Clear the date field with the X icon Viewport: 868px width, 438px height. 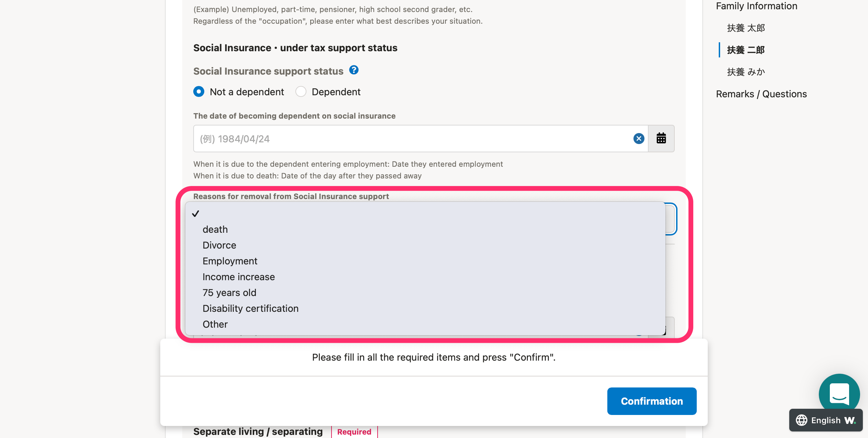point(639,139)
